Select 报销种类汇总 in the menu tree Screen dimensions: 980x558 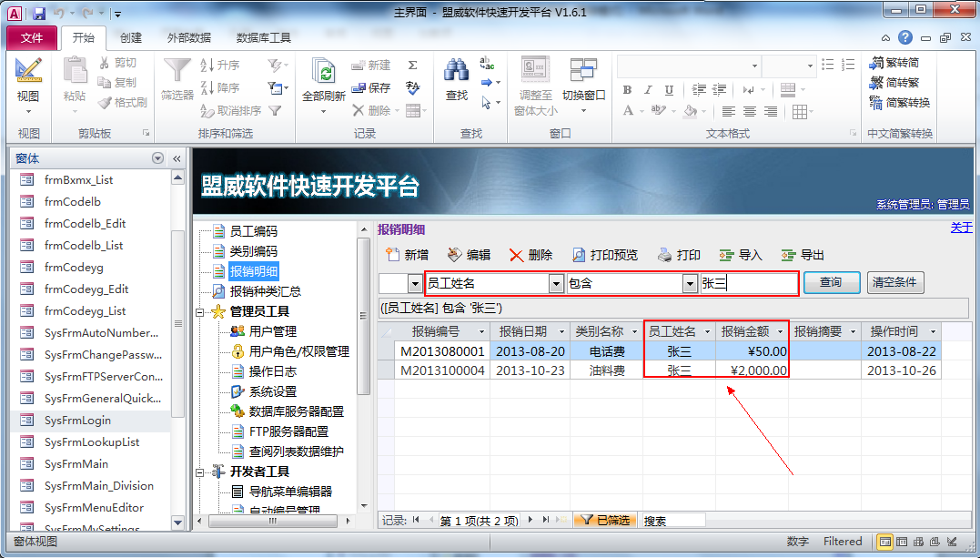(x=265, y=291)
